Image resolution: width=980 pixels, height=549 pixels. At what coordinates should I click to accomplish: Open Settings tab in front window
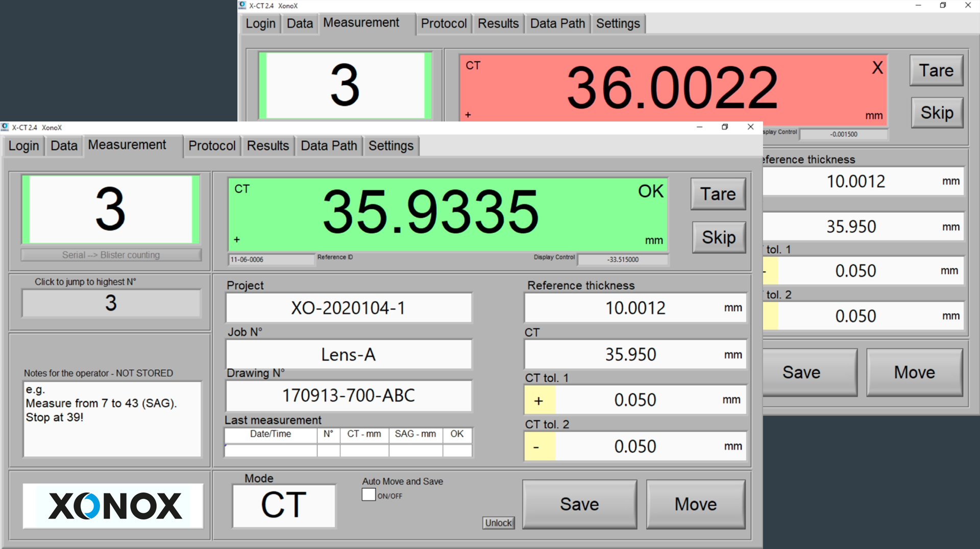tap(391, 146)
